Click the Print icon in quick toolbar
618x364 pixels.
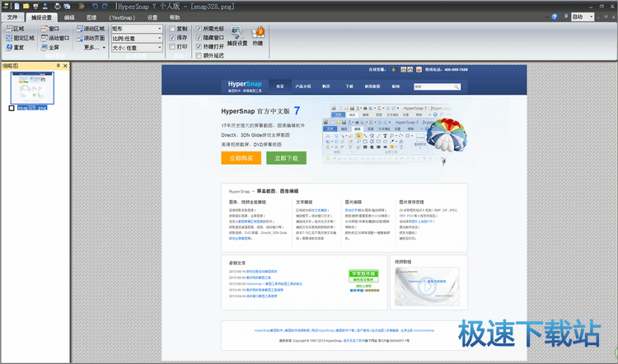click(58, 6)
